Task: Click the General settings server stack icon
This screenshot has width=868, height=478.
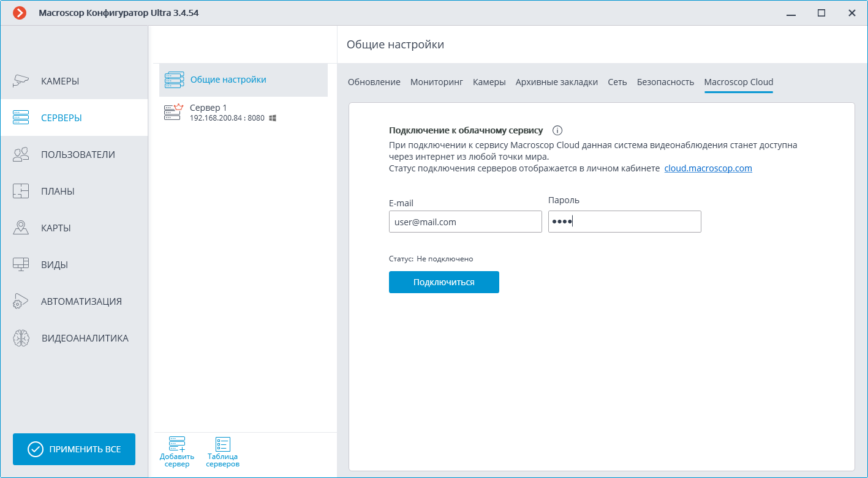Action: point(174,80)
